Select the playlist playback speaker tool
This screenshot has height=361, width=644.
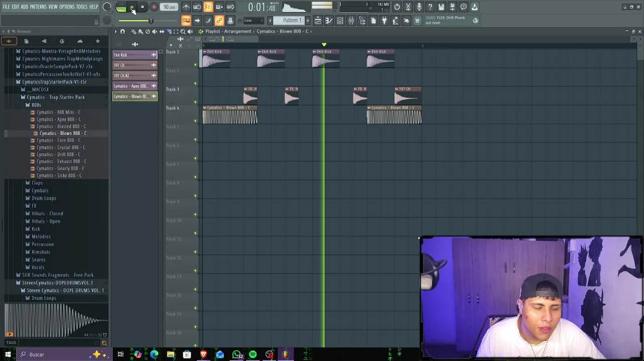click(x=190, y=32)
